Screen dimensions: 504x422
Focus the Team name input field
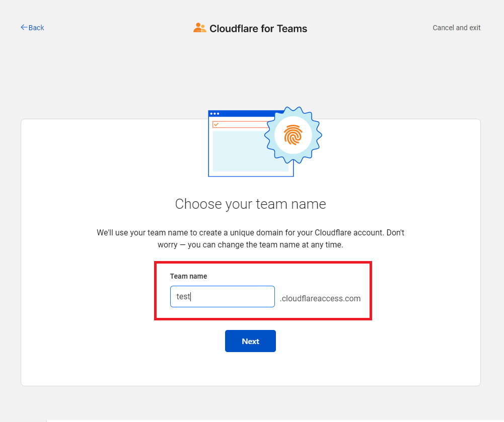(x=223, y=296)
